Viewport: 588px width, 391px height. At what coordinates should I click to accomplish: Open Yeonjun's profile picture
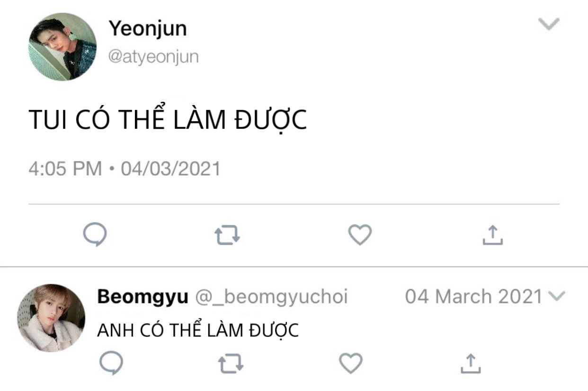click(62, 46)
